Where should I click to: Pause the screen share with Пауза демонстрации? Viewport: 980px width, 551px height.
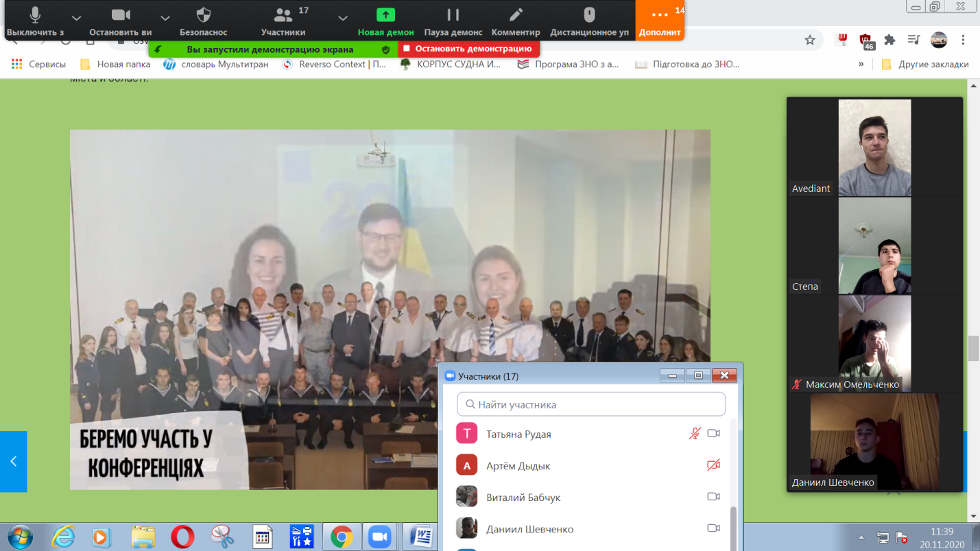point(453,21)
